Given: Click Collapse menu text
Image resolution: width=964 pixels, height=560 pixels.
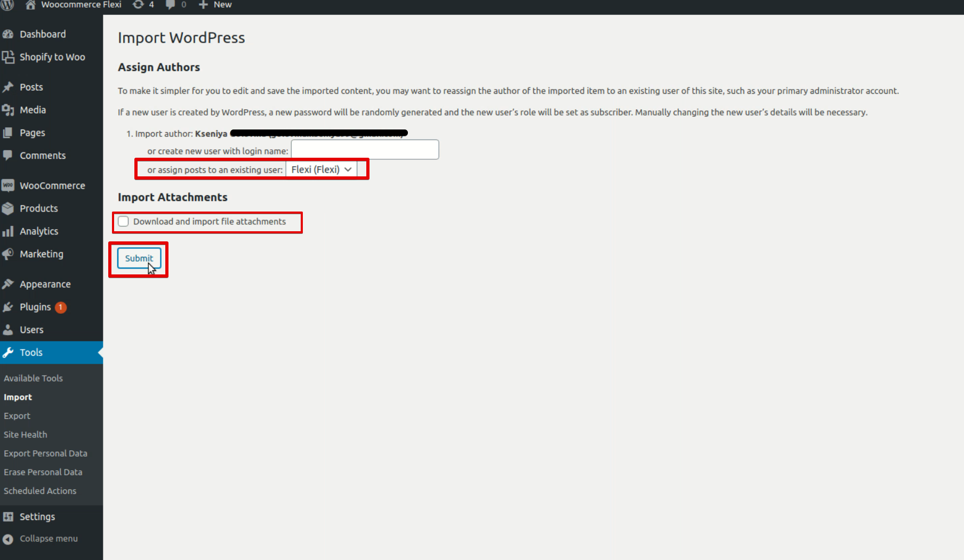Looking at the screenshot, I should (49, 539).
